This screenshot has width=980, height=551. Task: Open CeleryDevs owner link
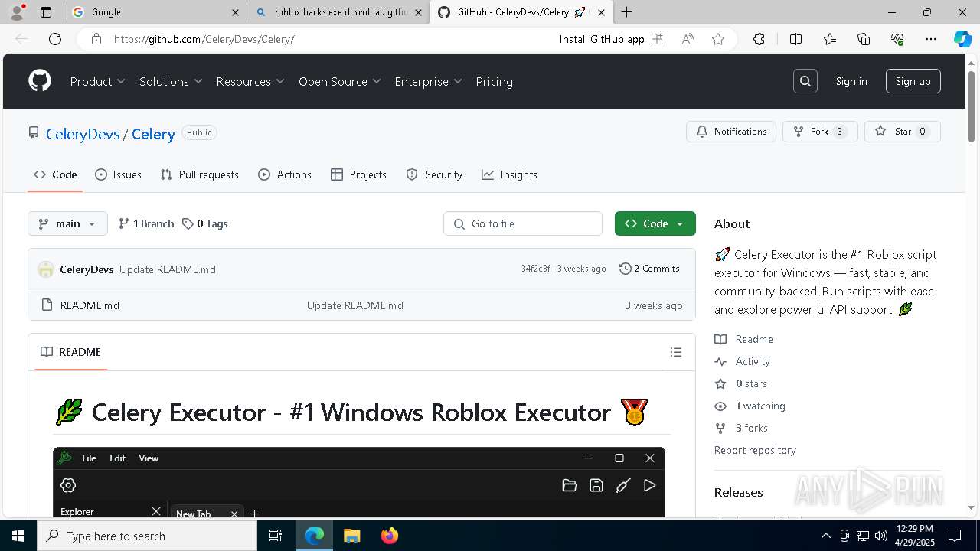[x=83, y=134]
